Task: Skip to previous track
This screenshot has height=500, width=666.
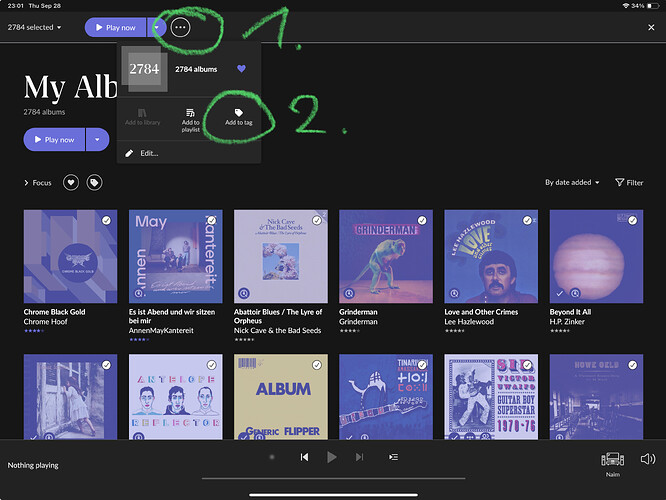Action: pyautogui.click(x=304, y=457)
